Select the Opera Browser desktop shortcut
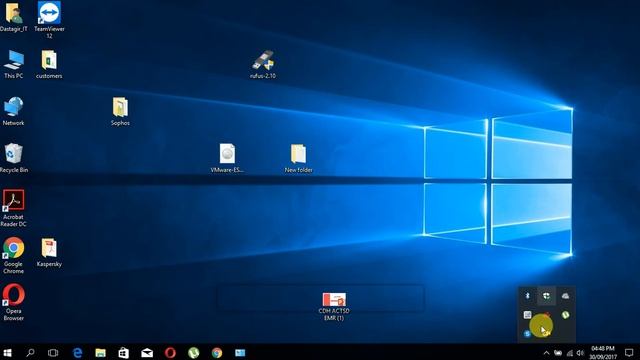 [13, 302]
